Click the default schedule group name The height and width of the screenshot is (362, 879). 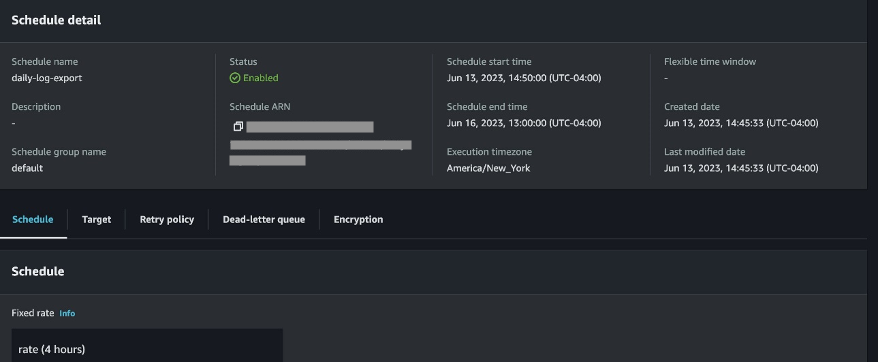tap(27, 168)
